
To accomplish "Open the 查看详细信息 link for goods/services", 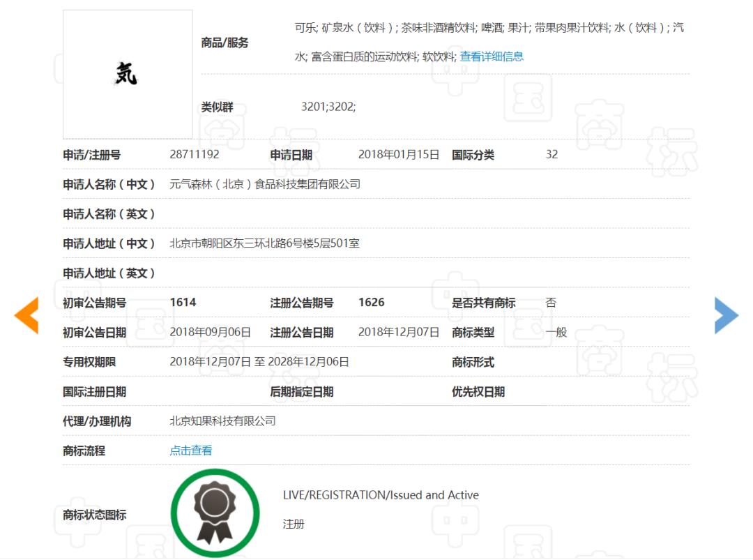I will [492, 56].
